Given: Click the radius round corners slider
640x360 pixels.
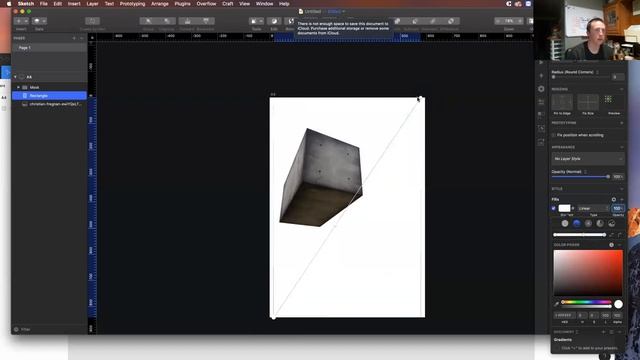Looking at the screenshot, I should [581, 77].
